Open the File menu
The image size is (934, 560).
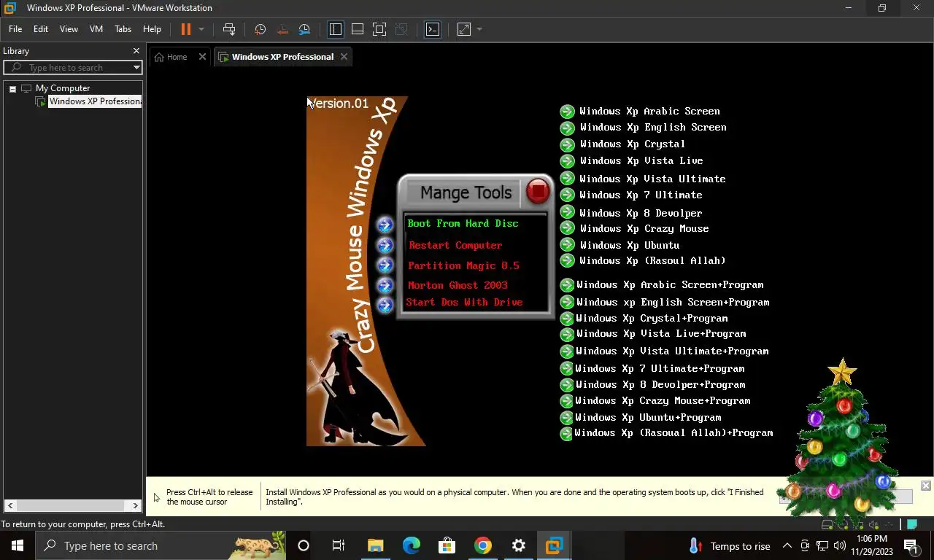click(x=15, y=29)
